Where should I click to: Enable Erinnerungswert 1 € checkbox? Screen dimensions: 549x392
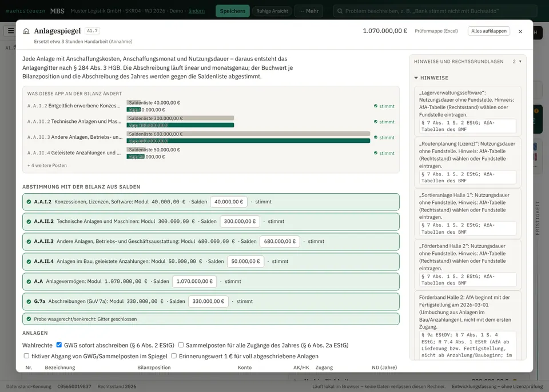174,355
